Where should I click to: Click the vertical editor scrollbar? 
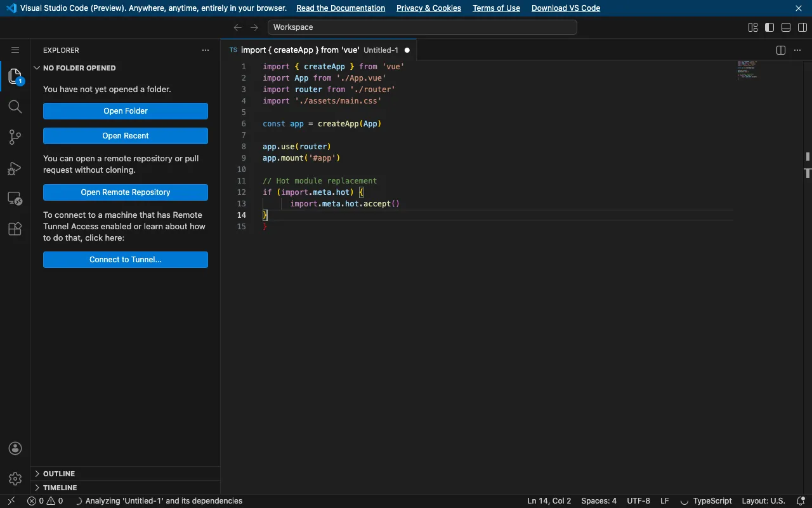coord(808,277)
